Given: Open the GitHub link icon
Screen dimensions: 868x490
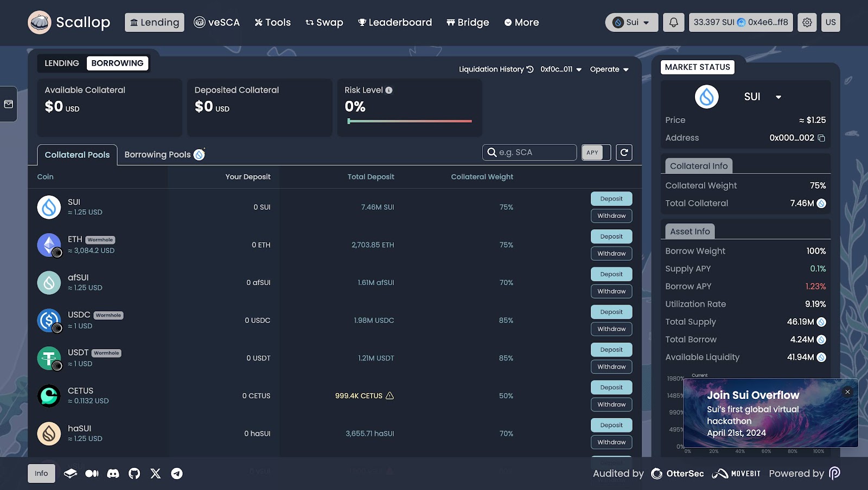Looking at the screenshot, I should [x=135, y=473].
